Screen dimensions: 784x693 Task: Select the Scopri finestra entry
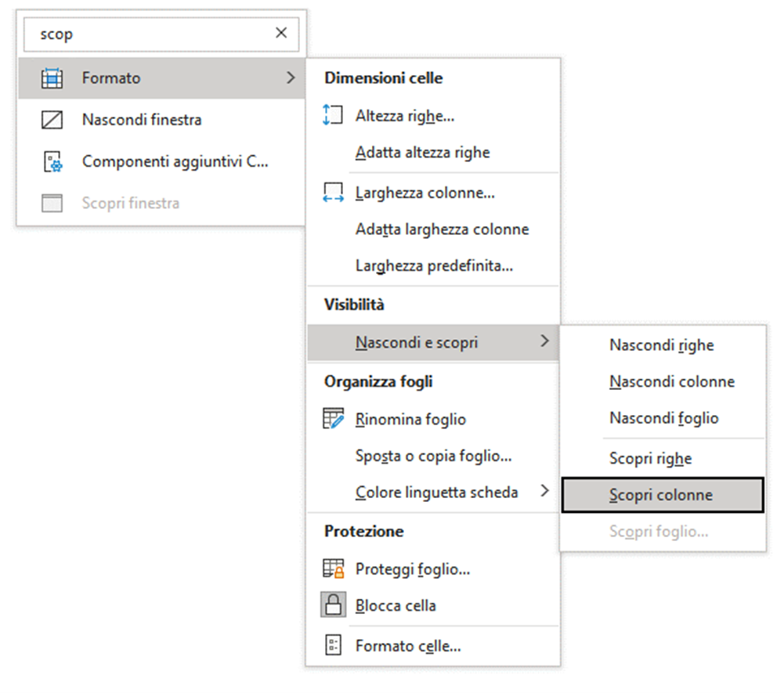[161, 203]
